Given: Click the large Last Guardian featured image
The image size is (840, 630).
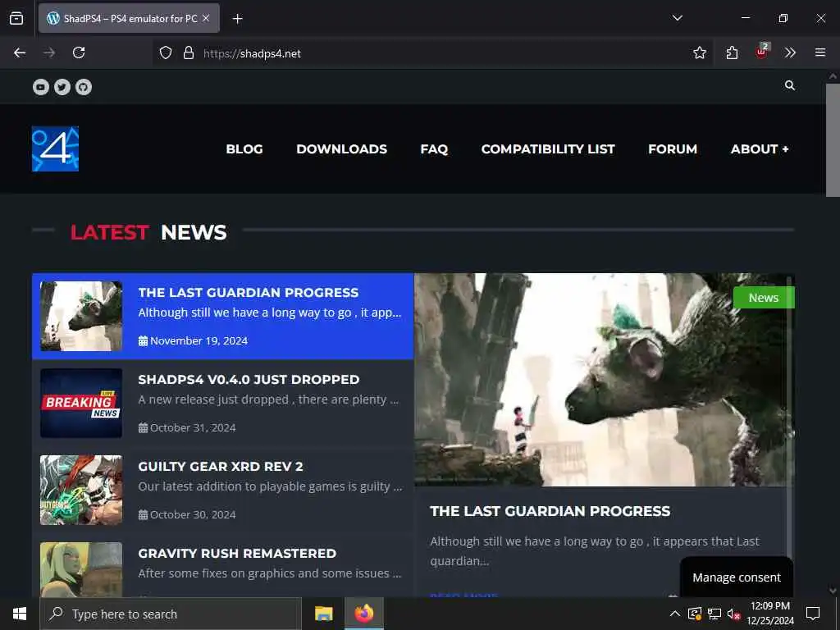Looking at the screenshot, I should pos(605,380).
